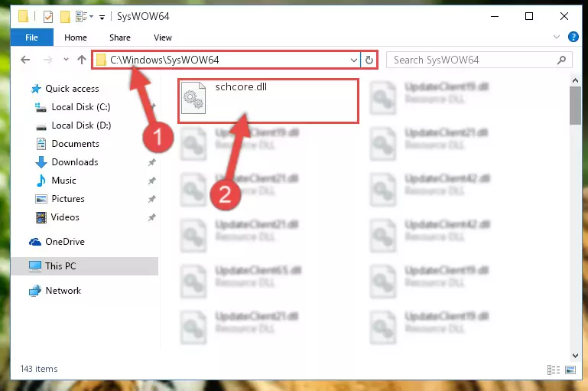Expand the address bar history dropdown

point(353,60)
